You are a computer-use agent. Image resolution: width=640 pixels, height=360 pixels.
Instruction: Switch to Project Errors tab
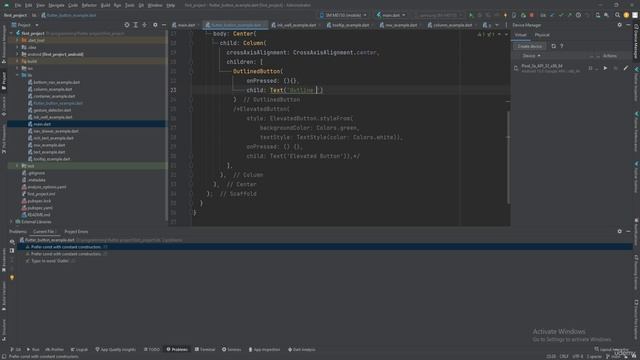pos(76,231)
